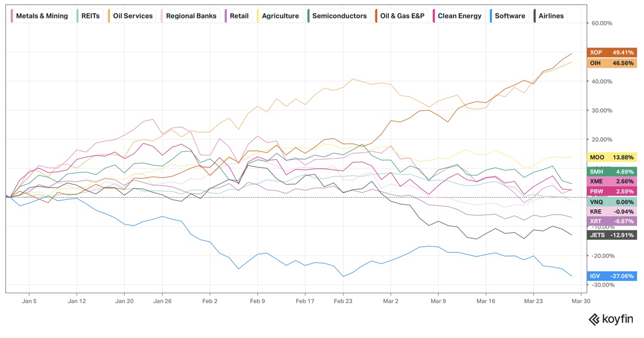Click the Oil & Gas E&P legend entry
Image resolution: width=644 pixels, height=338 pixels.
point(402,16)
